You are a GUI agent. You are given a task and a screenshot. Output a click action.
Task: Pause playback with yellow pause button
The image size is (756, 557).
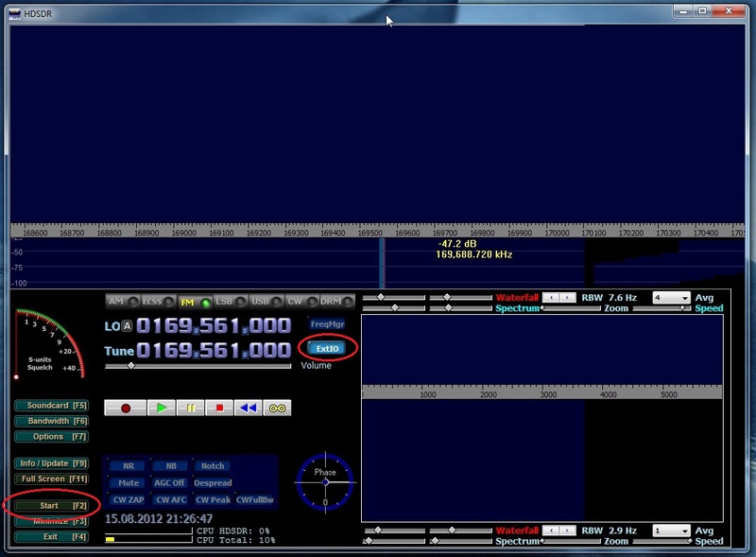191,409
